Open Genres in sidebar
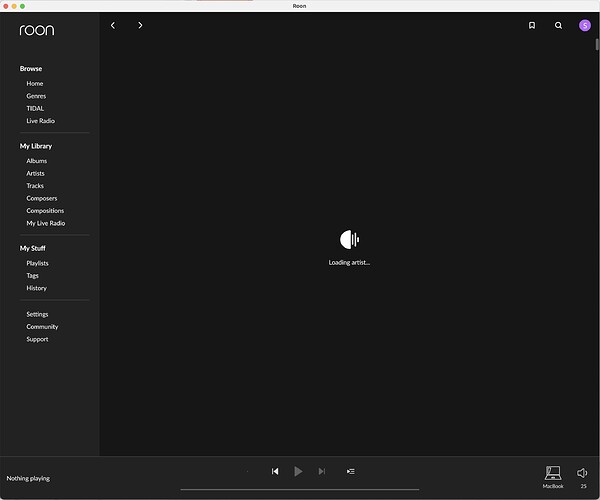The width and height of the screenshot is (600, 500). [36, 96]
